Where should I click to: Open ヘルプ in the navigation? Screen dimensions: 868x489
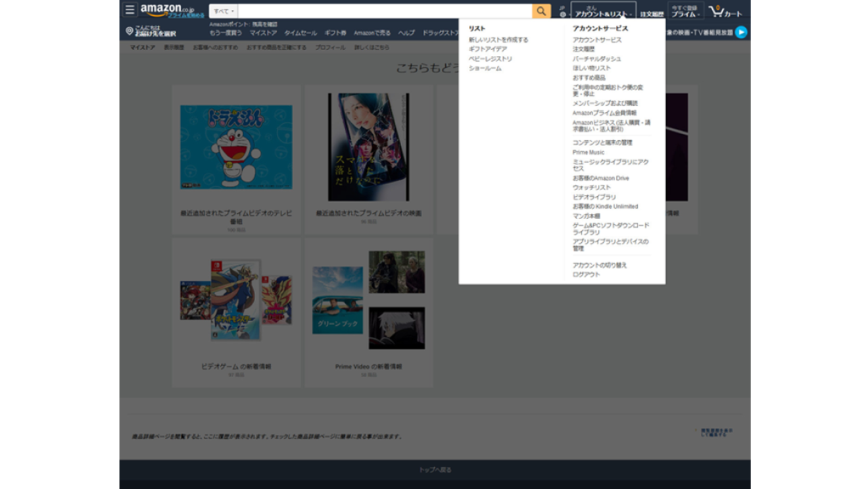406,33
